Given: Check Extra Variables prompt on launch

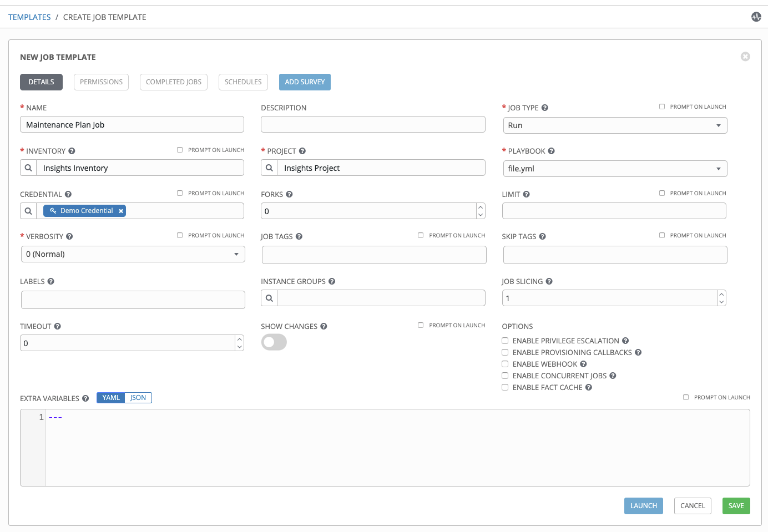Looking at the screenshot, I should 686,397.
